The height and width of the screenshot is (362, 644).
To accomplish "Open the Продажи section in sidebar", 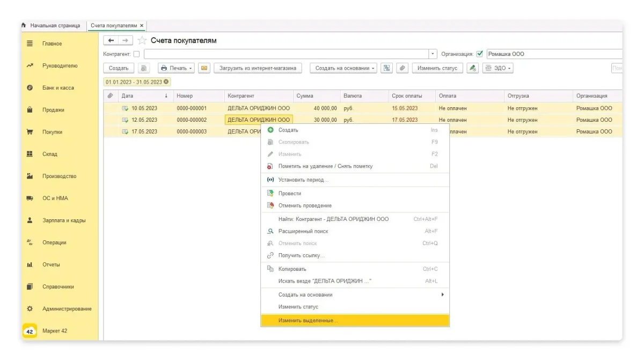I will click(x=53, y=110).
